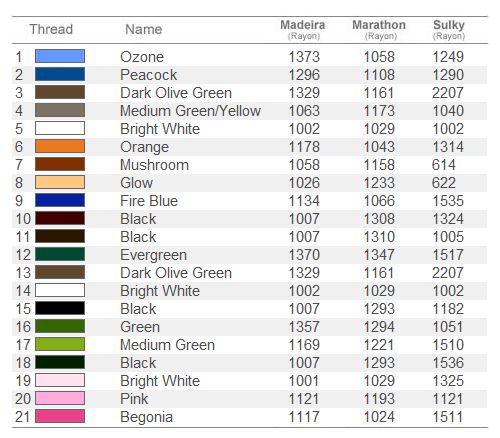Screen dimensions: 500x438
Task: Click the Madeira column header
Action: click(x=303, y=29)
